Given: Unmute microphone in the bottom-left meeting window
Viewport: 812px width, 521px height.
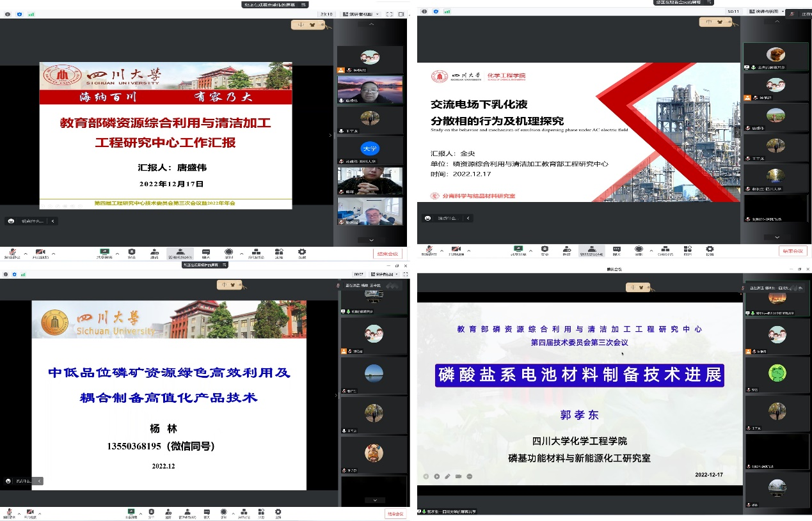Looking at the screenshot, I should (x=11, y=513).
